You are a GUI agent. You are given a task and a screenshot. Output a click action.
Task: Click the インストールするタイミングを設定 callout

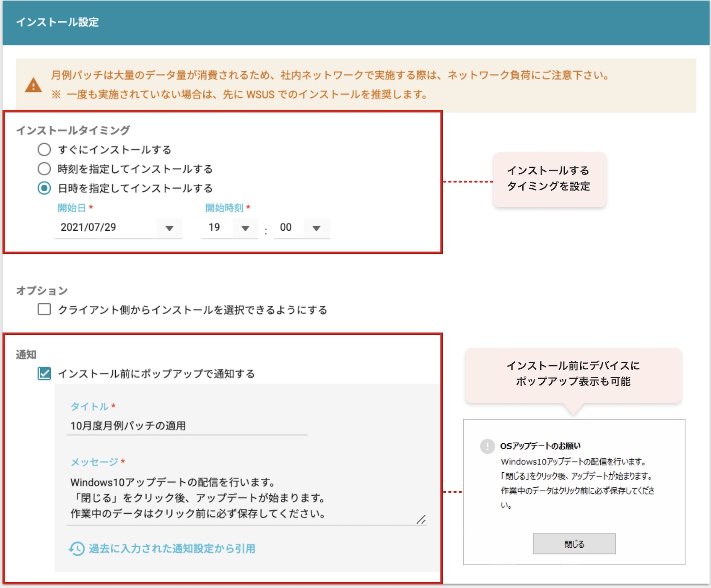point(549,179)
